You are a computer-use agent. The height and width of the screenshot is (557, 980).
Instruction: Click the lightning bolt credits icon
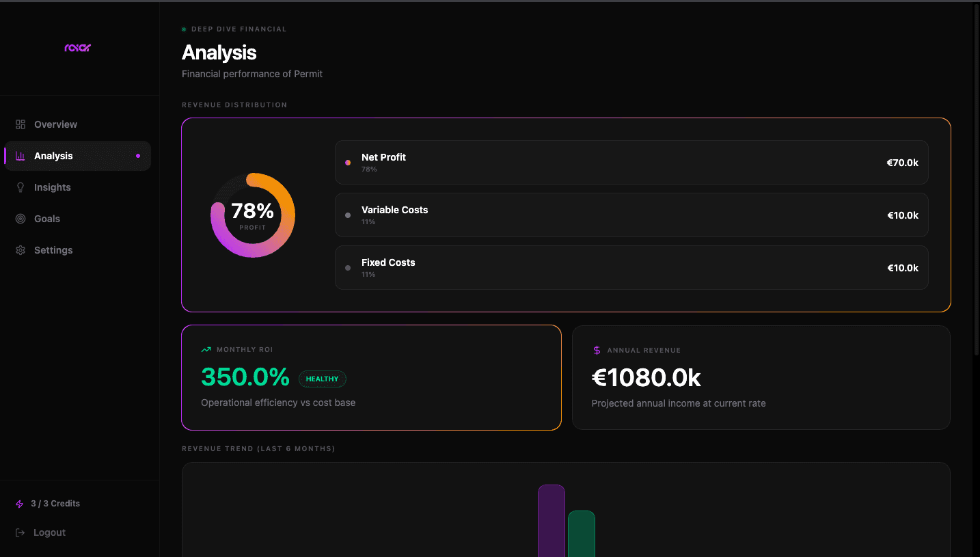(x=20, y=504)
